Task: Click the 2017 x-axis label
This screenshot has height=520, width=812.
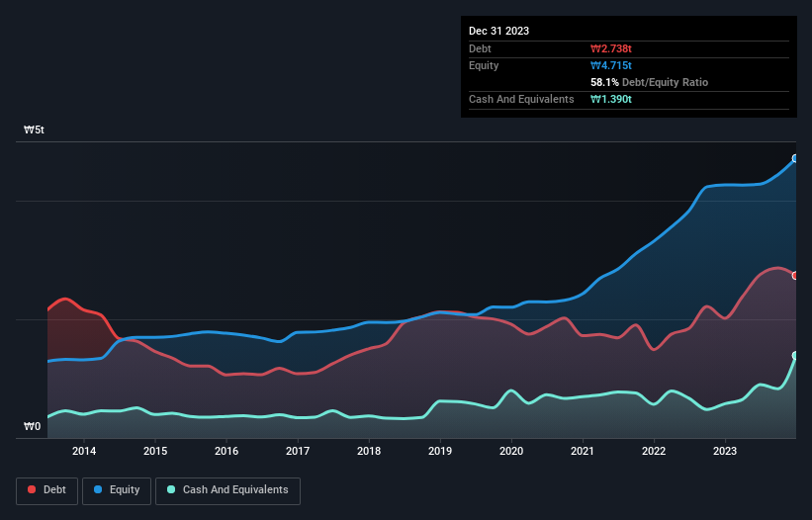Action: [x=298, y=451]
